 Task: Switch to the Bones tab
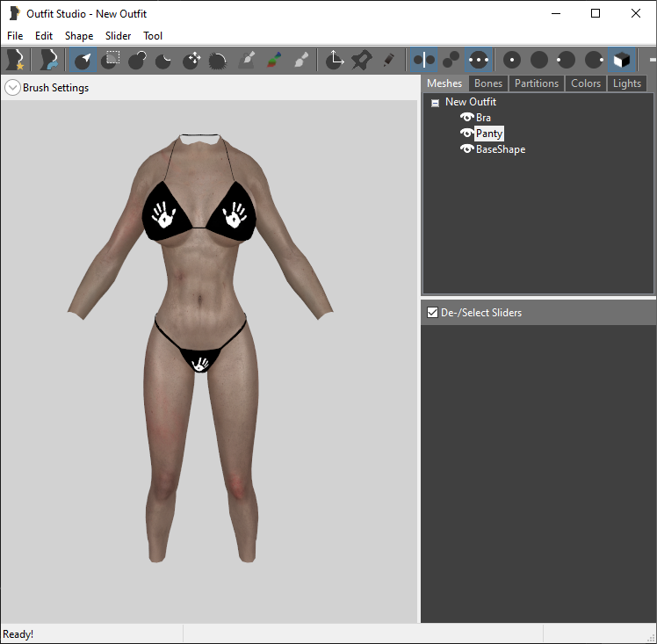(488, 83)
